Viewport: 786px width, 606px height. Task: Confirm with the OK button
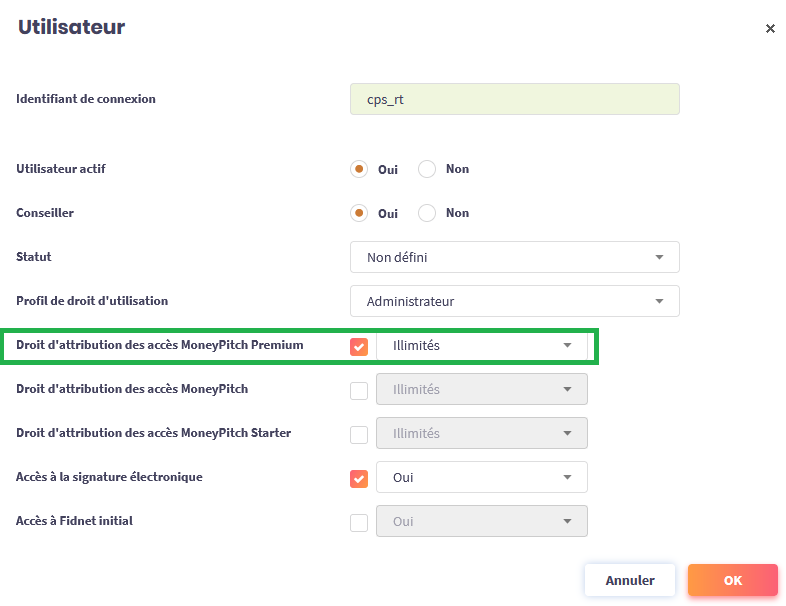tap(732, 580)
